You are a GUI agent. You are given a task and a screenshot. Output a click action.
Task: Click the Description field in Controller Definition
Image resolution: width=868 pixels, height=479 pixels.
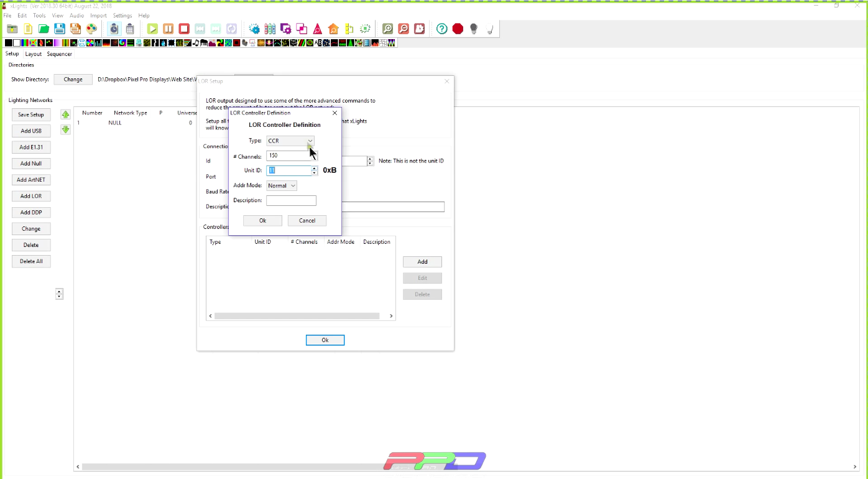[x=291, y=200]
